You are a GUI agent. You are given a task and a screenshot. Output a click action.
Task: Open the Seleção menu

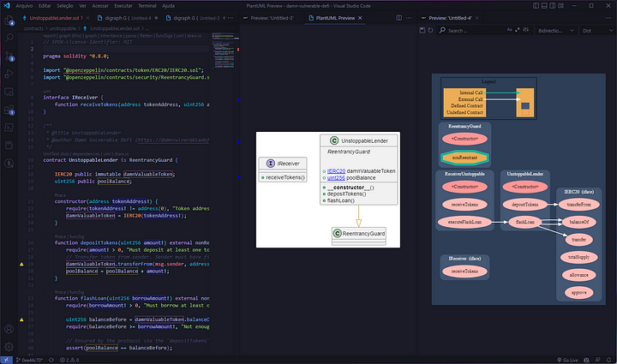(x=65, y=6)
